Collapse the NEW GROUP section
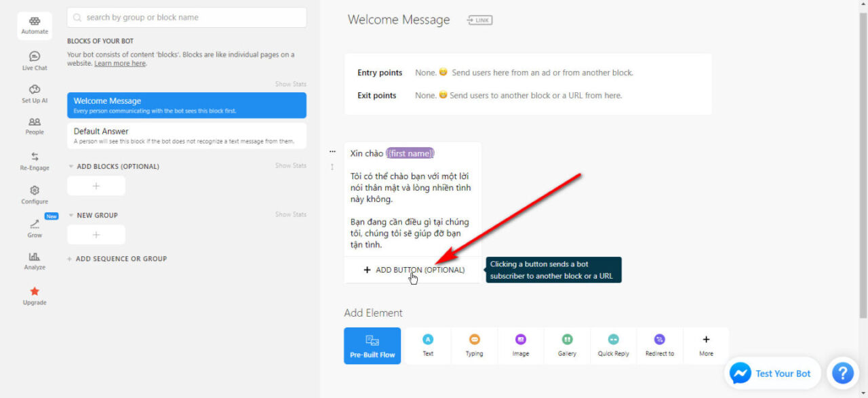 point(71,216)
